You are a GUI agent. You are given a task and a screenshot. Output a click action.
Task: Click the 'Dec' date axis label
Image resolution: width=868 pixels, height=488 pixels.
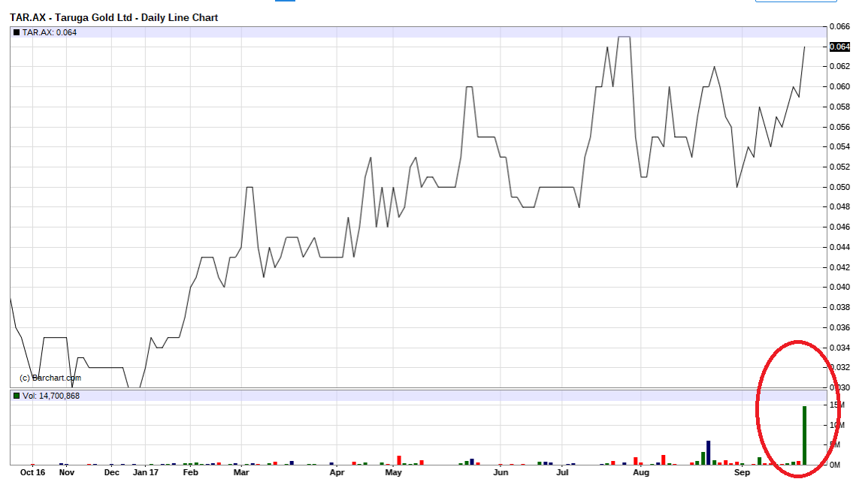[x=112, y=472]
